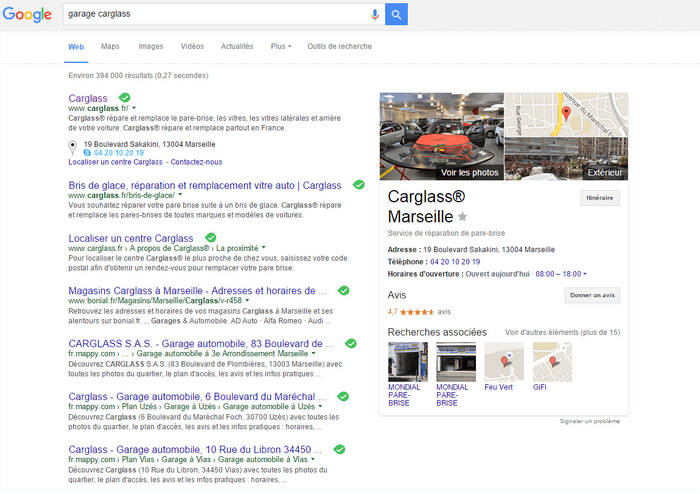Open Localiser un centre Carglass result title
Viewport: 700px width, 494px height.
coord(131,238)
